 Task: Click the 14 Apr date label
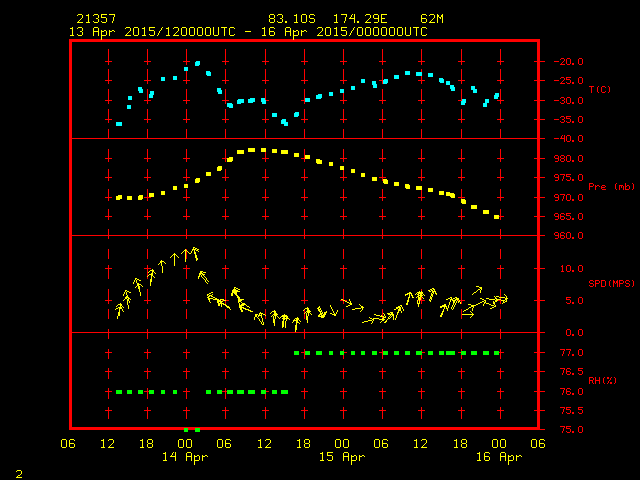(x=185, y=457)
